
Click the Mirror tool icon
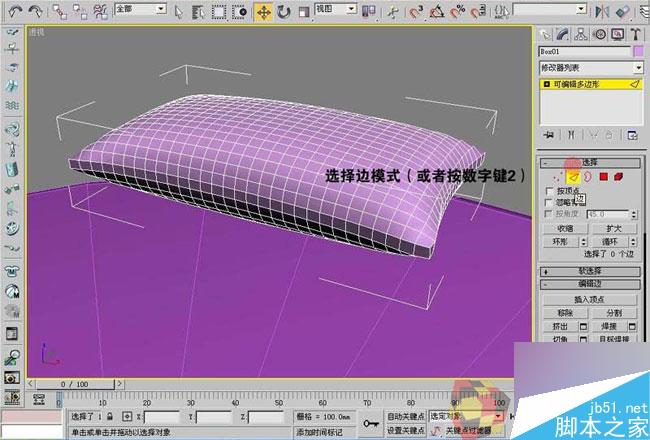(602, 12)
